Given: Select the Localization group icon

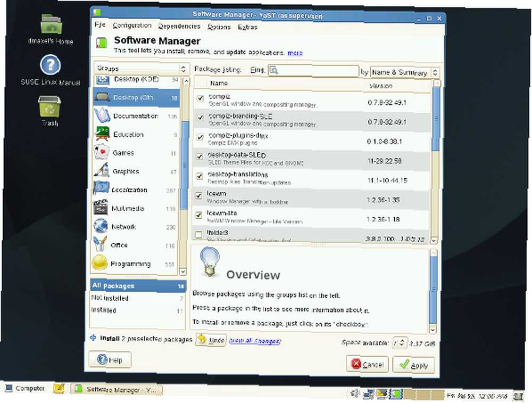Looking at the screenshot, I should tap(101, 188).
